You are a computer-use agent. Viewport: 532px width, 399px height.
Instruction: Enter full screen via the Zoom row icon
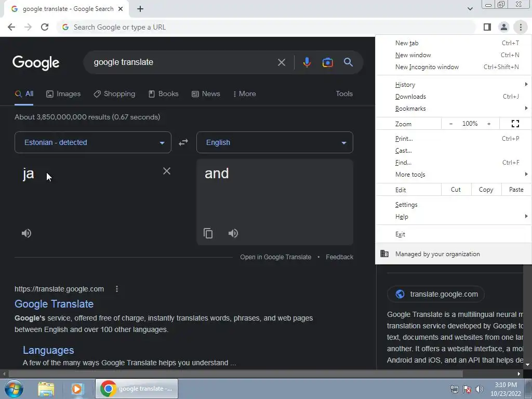pyautogui.click(x=515, y=124)
